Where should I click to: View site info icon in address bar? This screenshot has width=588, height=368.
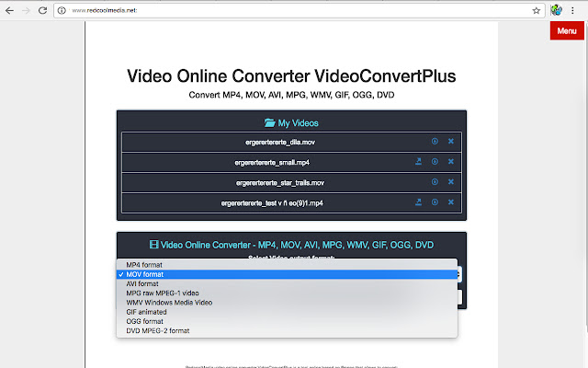click(62, 10)
